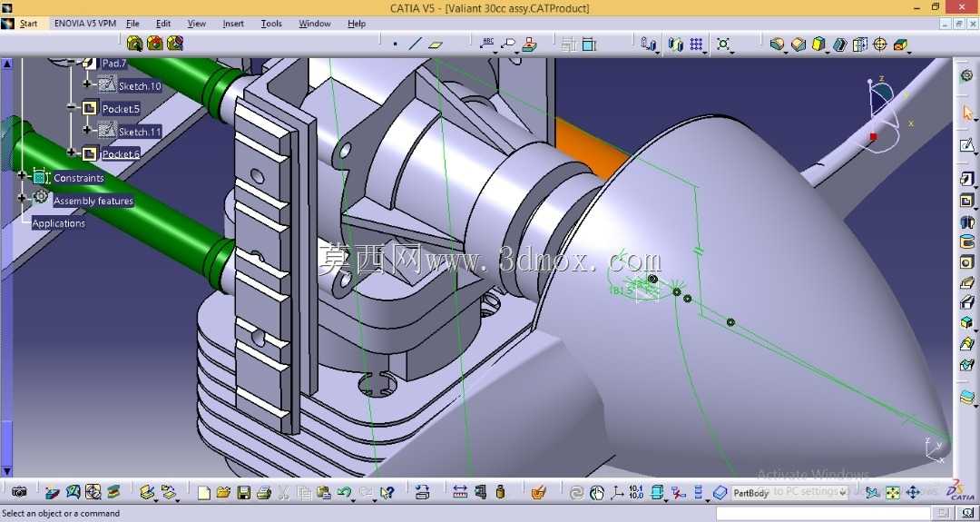Select Constraints in the tree
The height and width of the screenshot is (522, 980).
click(x=79, y=178)
